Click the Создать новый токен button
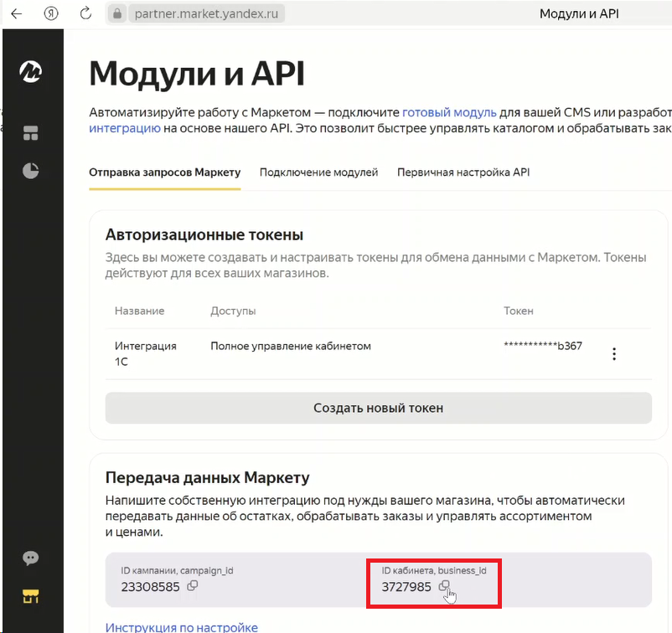 [379, 408]
